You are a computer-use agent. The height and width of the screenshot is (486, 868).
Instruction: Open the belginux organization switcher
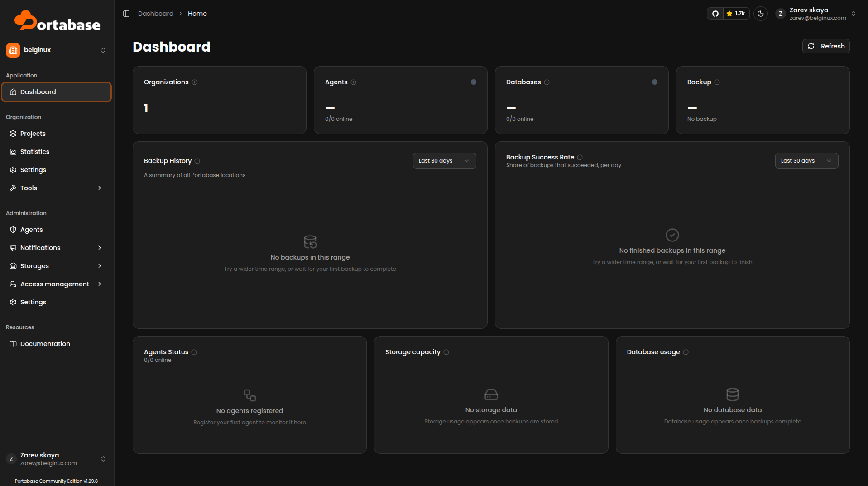[x=57, y=50]
